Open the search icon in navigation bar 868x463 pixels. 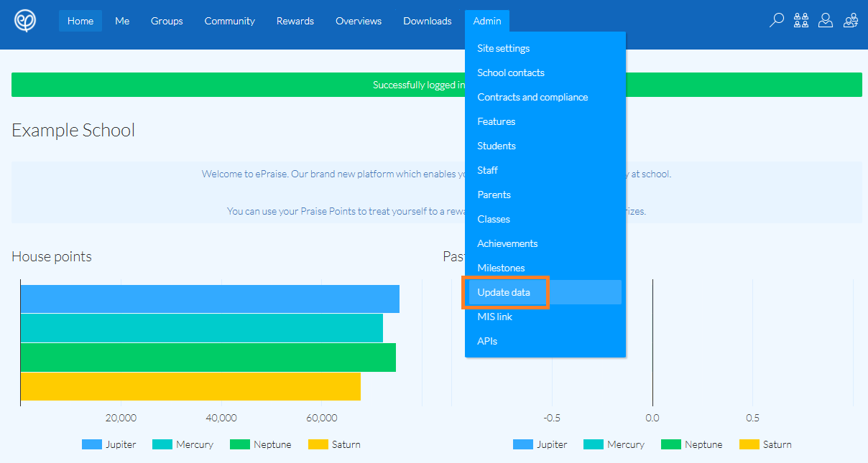point(776,21)
